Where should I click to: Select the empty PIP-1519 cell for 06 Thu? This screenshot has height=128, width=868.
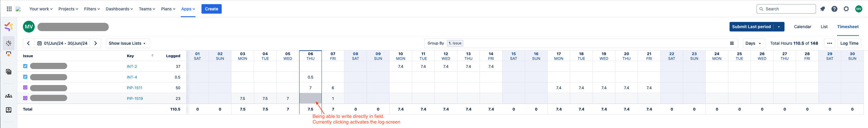tap(310, 98)
